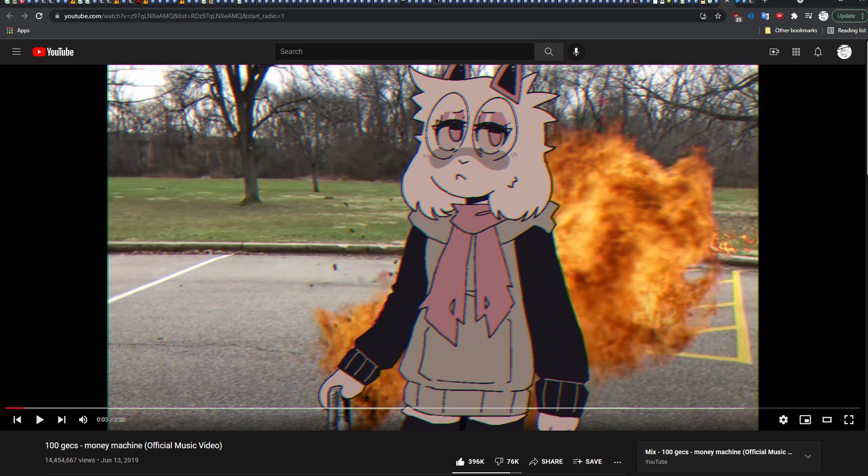Screen dimensions: 868x476
Task: Open the notifications bell
Action: point(818,52)
